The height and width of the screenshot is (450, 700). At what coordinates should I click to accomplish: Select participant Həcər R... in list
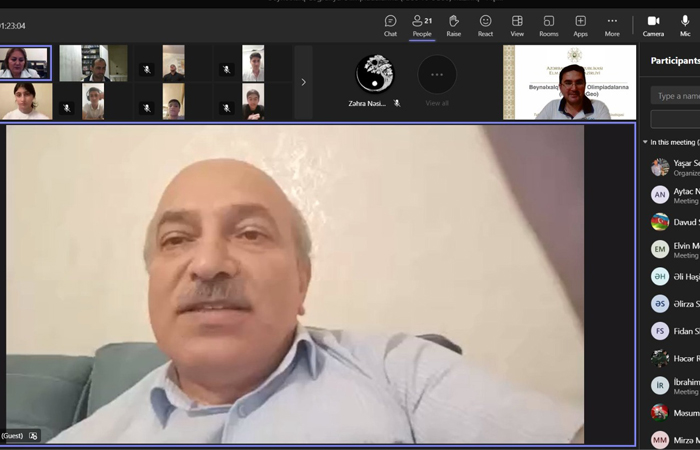click(x=675, y=358)
